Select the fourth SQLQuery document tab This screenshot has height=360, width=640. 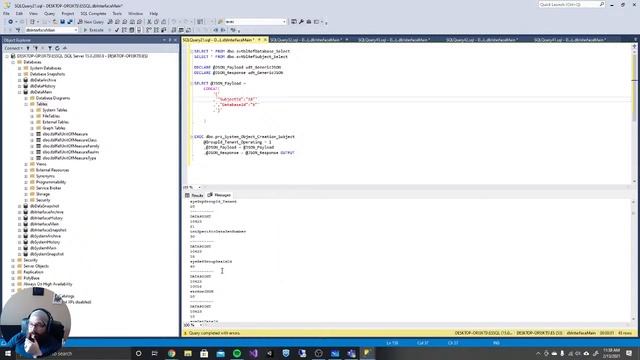(x=482, y=40)
